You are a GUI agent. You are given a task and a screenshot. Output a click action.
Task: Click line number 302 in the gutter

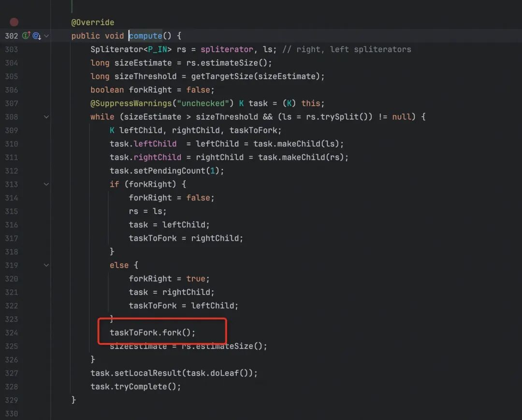coord(11,36)
